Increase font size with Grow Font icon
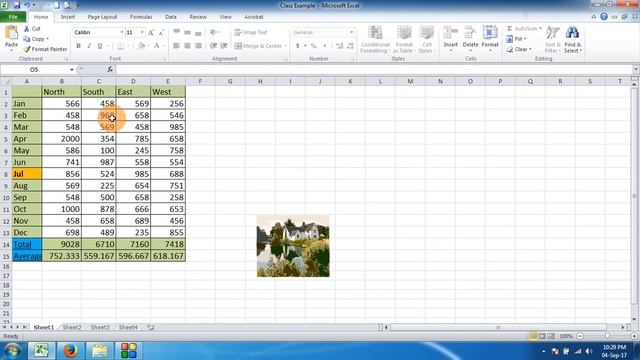The width and height of the screenshot is (640, 360). click(151, 33)
